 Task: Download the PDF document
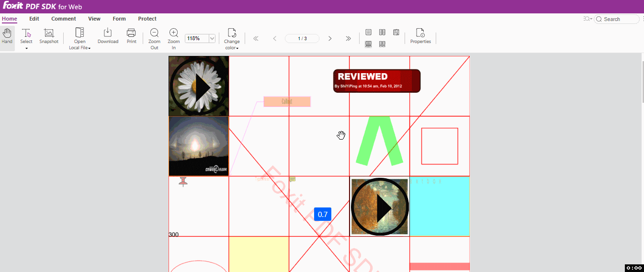tap(108, 36)
